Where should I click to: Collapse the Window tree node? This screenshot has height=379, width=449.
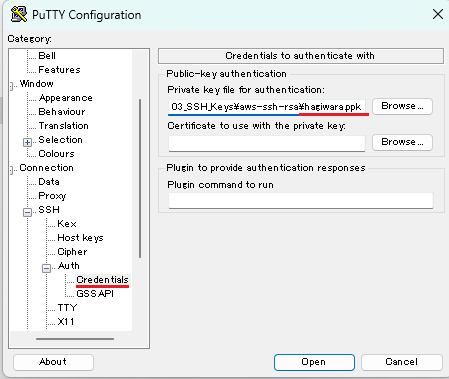coord(12,86)
